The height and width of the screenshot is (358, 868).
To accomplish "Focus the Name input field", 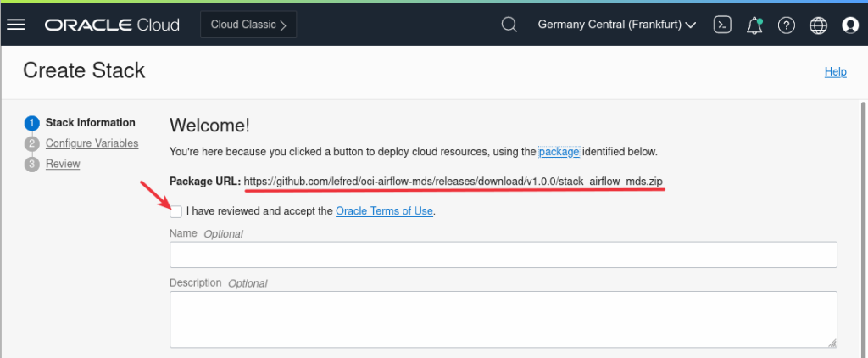I will pos(504,255).
